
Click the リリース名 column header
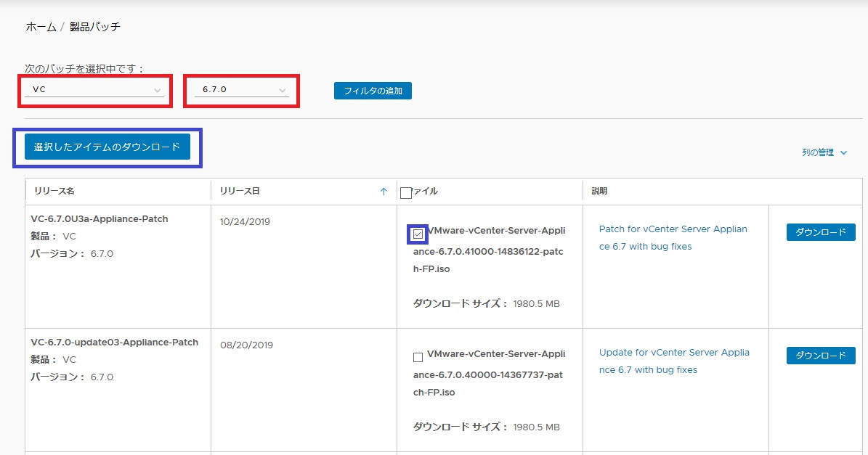tap(54, 191)
